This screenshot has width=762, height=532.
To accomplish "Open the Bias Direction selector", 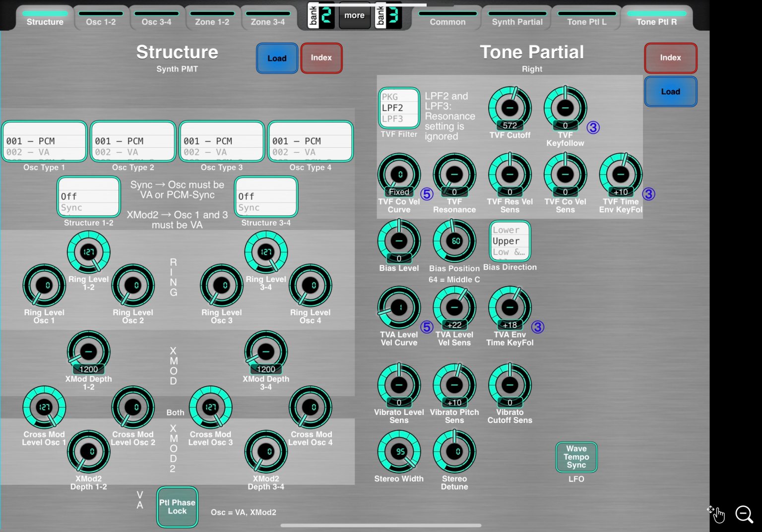I will 510,241.
